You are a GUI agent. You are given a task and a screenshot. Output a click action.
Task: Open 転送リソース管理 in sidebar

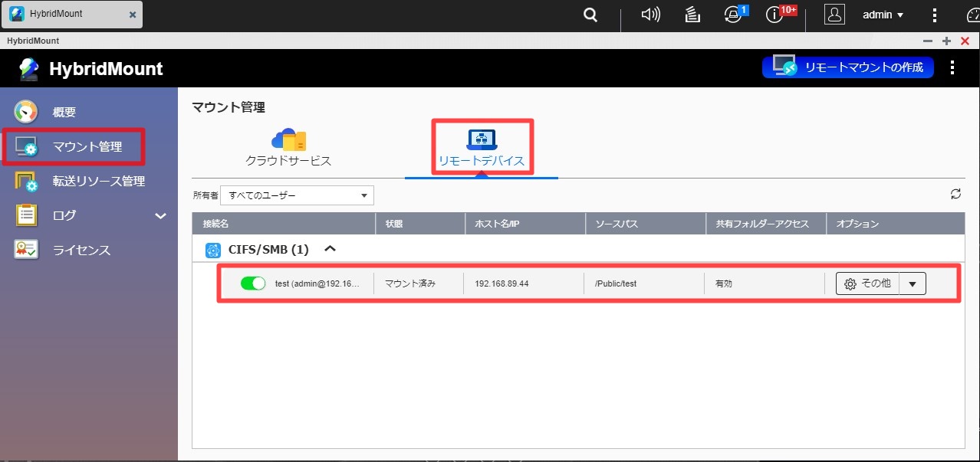tap(99, 182)
